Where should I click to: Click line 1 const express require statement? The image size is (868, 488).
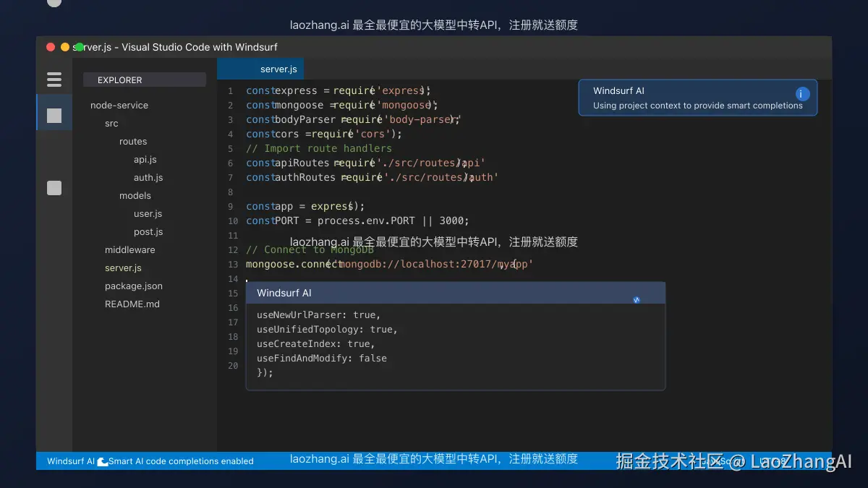339,90
